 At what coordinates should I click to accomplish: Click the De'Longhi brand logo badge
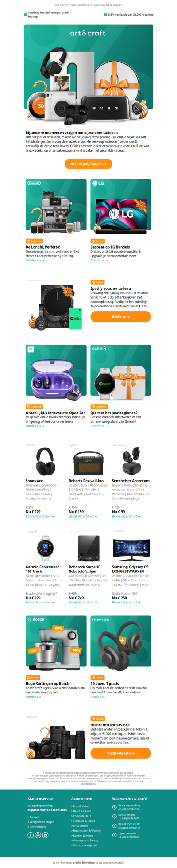[34, 183]
